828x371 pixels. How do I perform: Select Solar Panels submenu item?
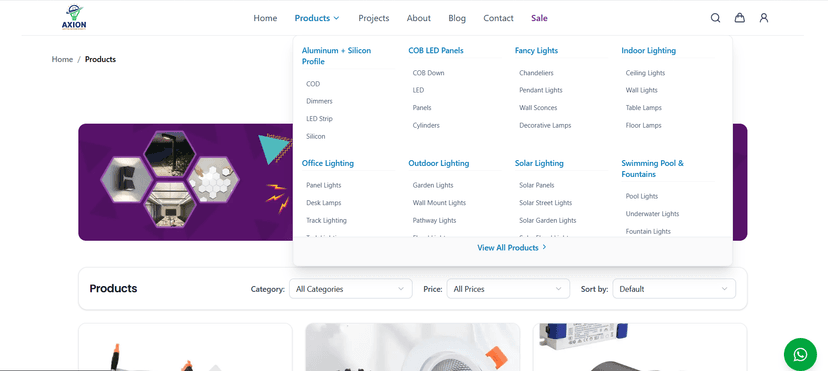(537, 185)
